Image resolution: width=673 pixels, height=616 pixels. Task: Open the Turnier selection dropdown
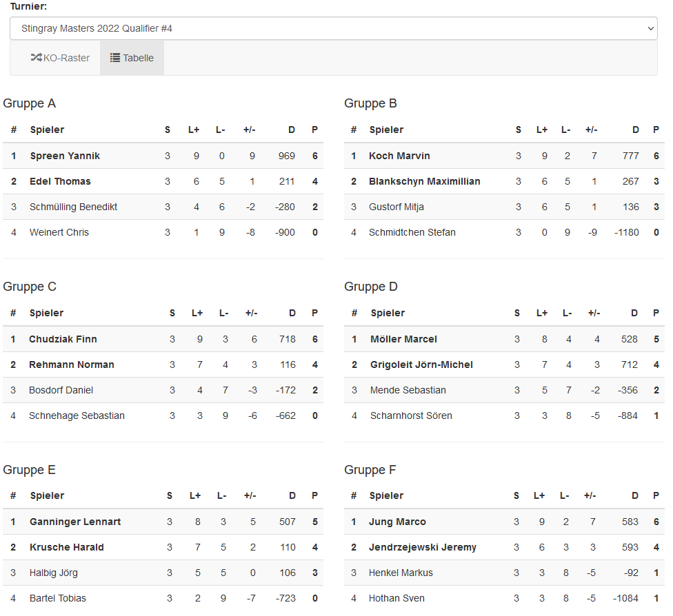tap(333, 28)
